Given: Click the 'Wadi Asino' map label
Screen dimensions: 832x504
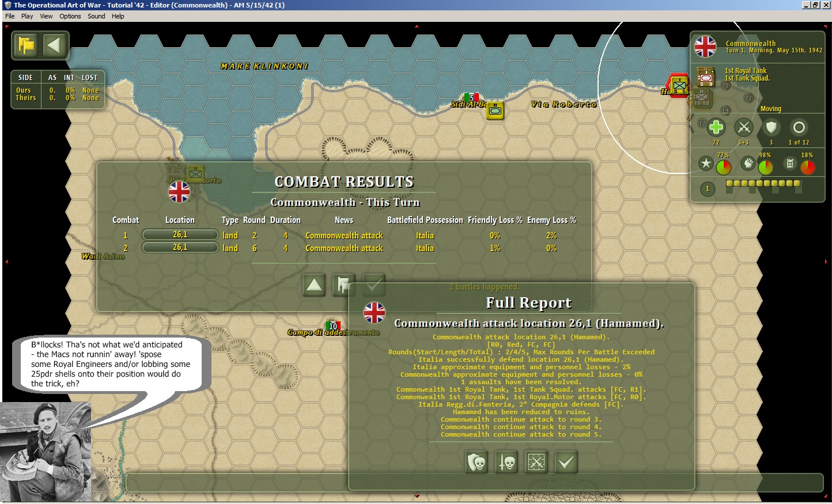Looking at the screenshot, I should point(103,256).
